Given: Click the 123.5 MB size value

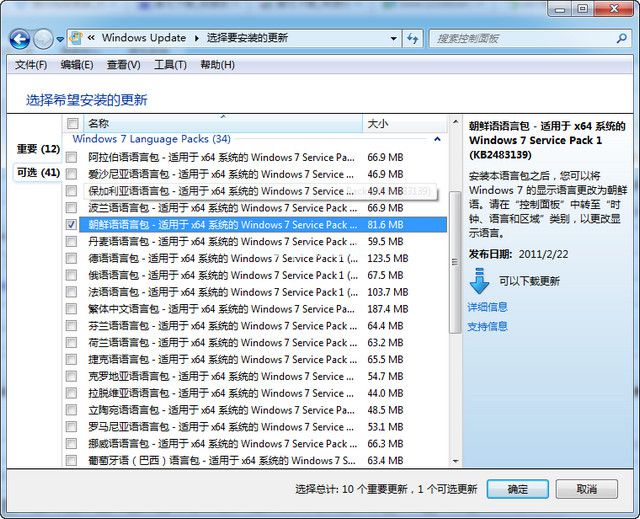Looking at the screenshot, I should click(x=388, y=258).
